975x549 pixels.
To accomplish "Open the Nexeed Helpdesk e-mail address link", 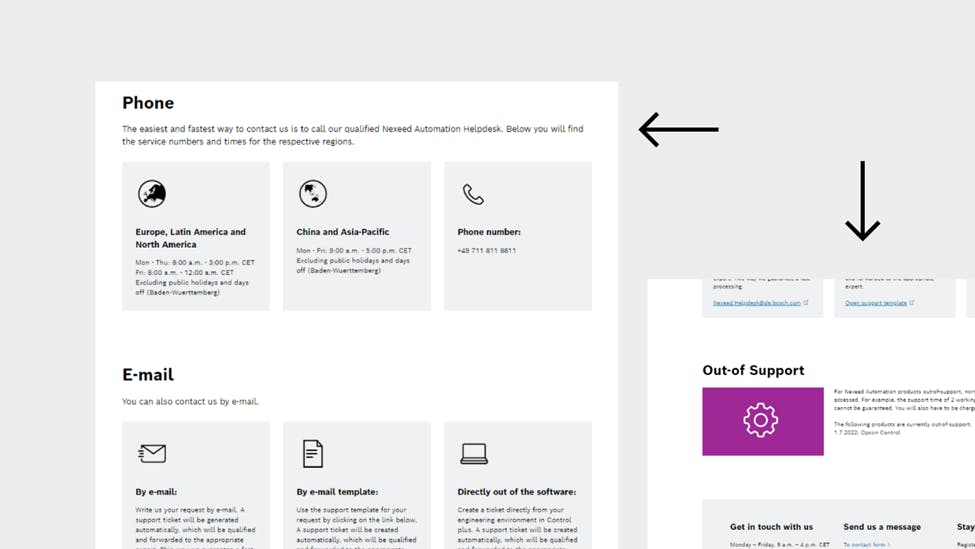I will click(757, 303).
